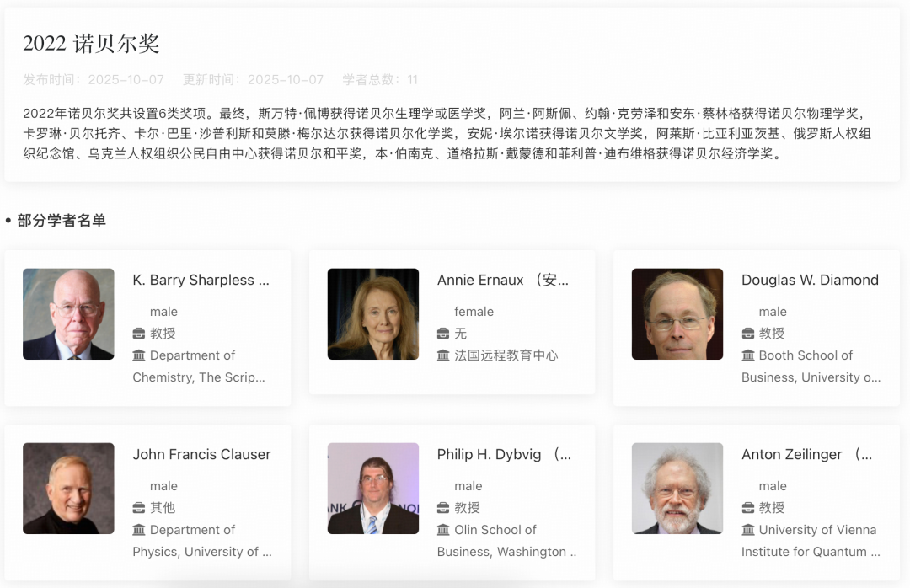This screenshot has width=910, height=588.
Task: Click the briefcase icon beside 其他 on Clauser's card
Action: click(x=138, y=507)
